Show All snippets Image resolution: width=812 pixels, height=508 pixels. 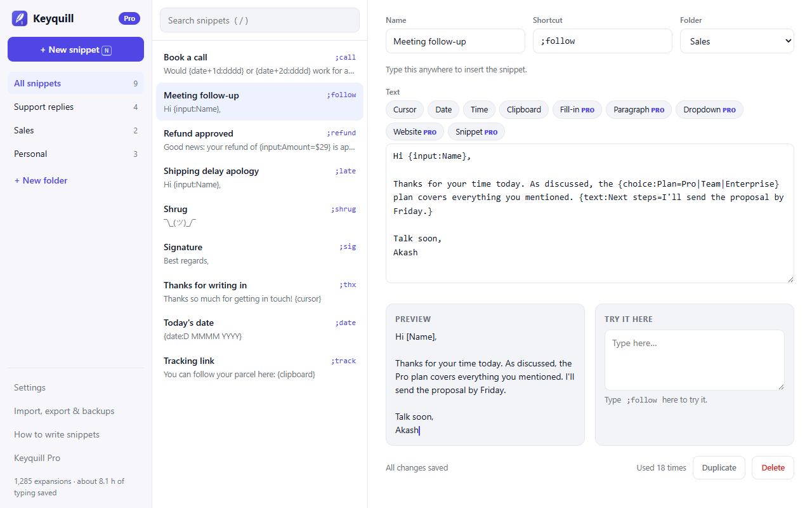pos(75,83)
